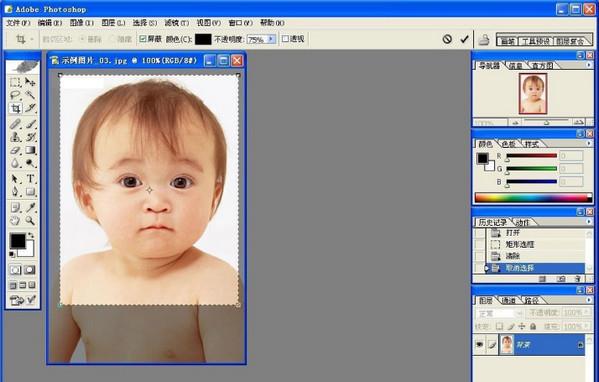This screenshot has height=382, width=599.
Task: Switch to the Channels (通道) tab
Action: pyautogui.click(x=509, y=301)
